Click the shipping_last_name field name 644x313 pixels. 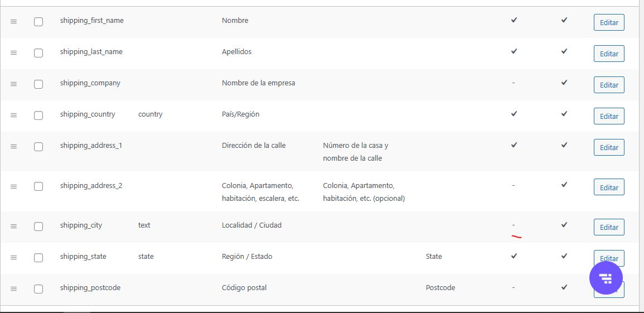(91, 52)
